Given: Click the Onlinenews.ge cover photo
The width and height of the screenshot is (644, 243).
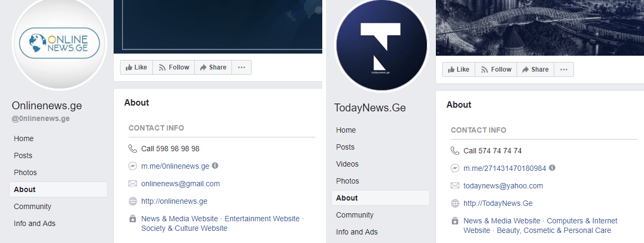Looking at the screenshot, I should pyautogui.click(x=218, y=27).
